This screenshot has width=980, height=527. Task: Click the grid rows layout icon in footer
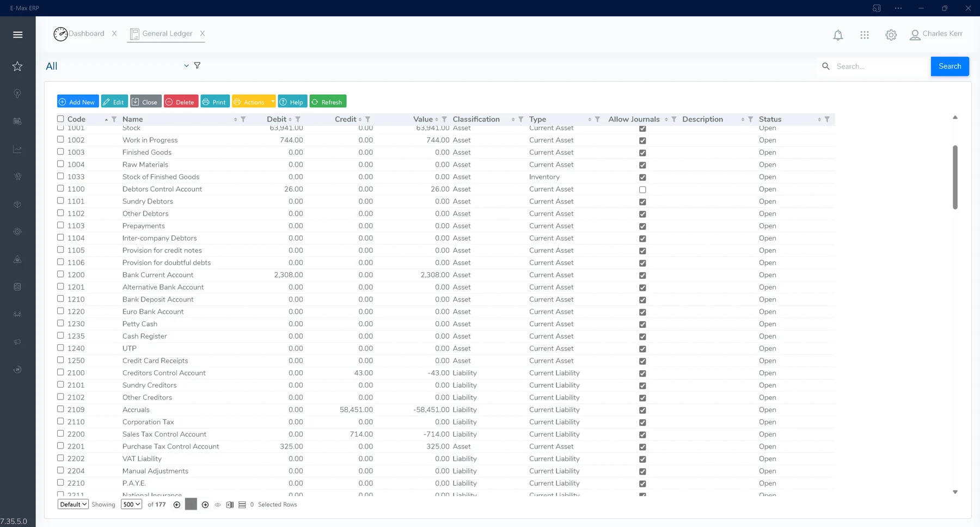(x=242, y=505)
